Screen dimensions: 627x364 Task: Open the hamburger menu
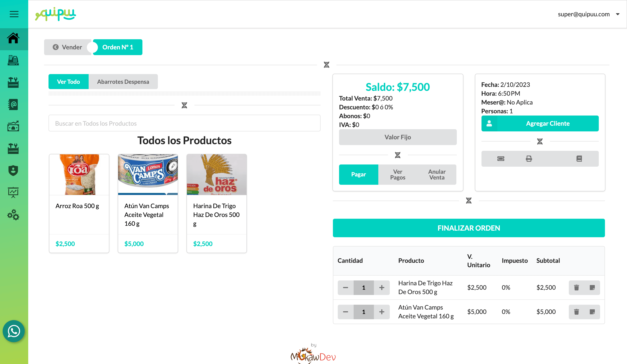[14, 14]
